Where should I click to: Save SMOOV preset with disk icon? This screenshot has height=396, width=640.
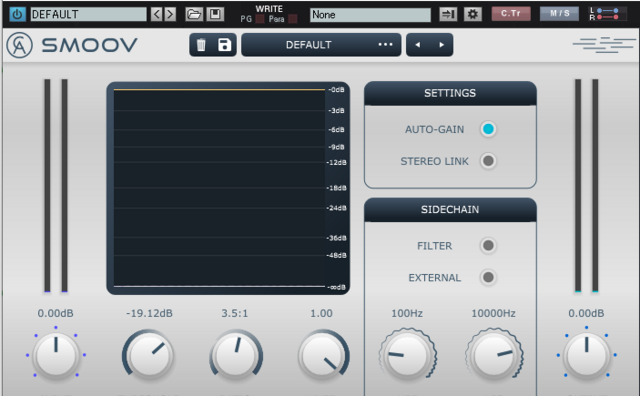(x=224, y=45)
